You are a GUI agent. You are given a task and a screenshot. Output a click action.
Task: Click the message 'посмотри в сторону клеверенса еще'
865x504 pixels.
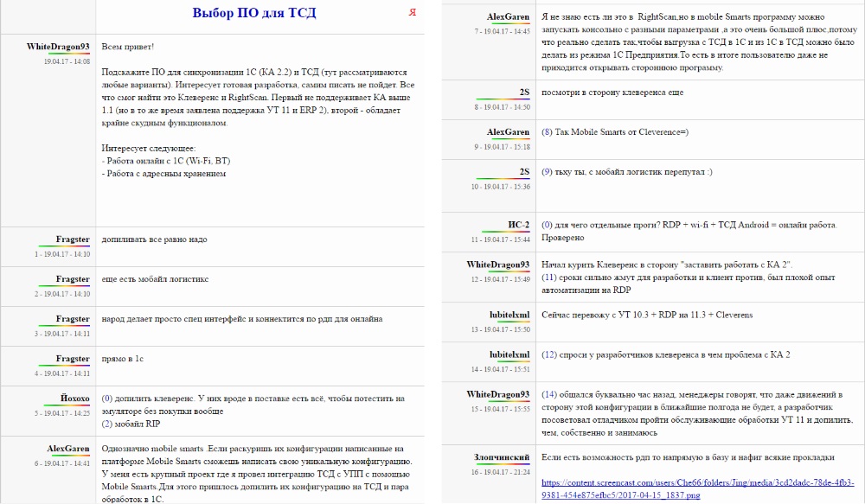612,93
